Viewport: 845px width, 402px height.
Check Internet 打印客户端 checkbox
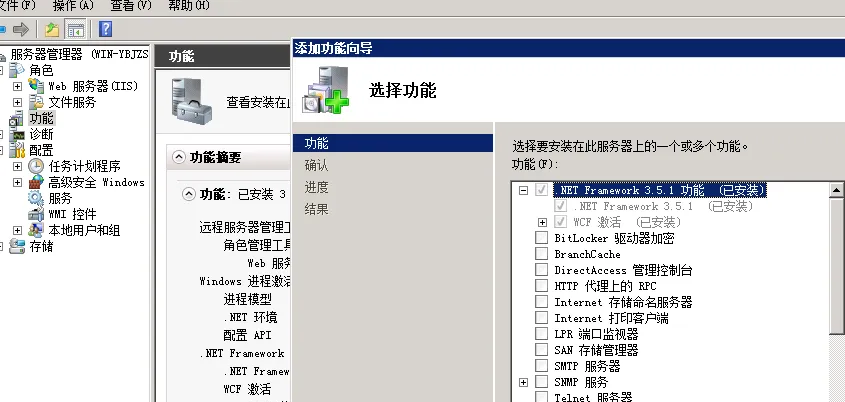click(541, 318)
